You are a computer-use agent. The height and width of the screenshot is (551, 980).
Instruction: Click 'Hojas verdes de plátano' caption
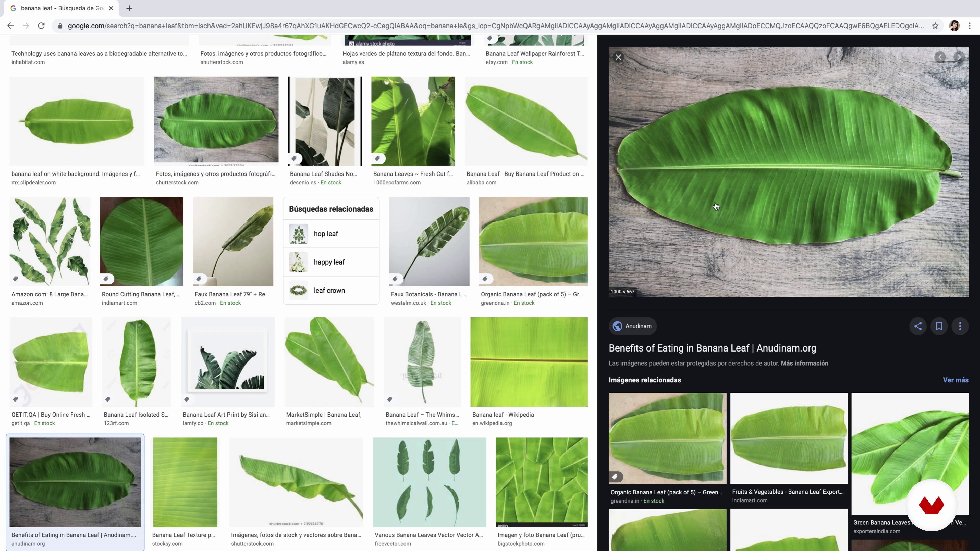coord(406,54)
